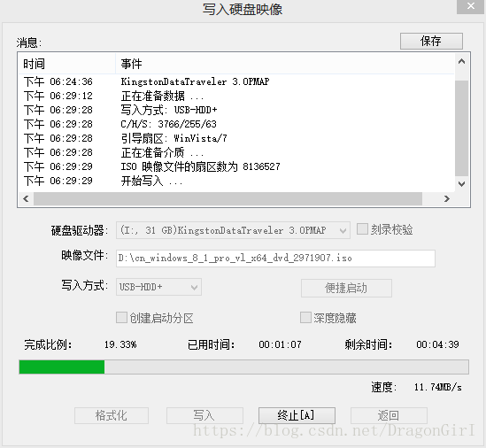Click the 格式化 button
486x448 pixels.
click(112, 415)
